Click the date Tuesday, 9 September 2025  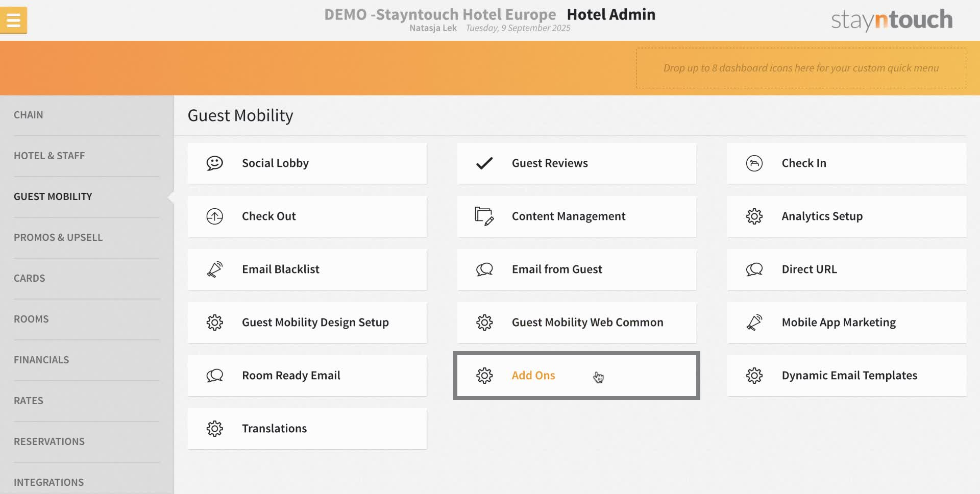pos(518,28)
